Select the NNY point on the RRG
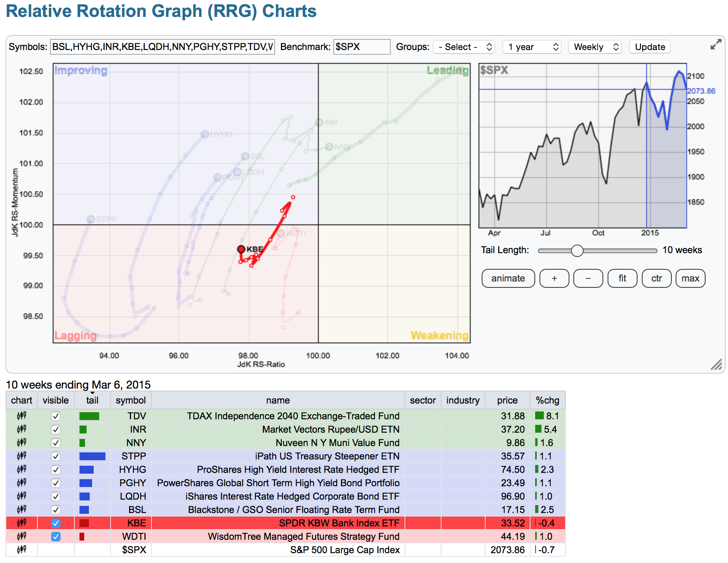Viewport: 728px width, 563px height. click(329, 147)
